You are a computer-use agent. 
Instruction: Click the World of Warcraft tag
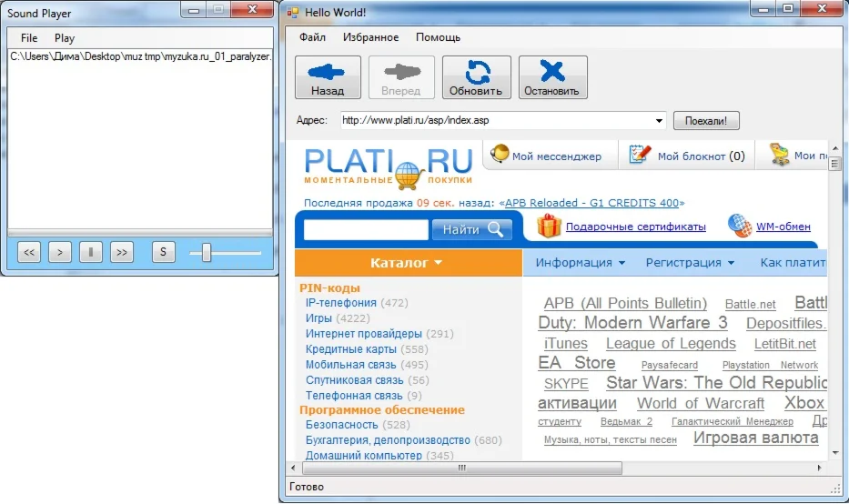(701, 403)
